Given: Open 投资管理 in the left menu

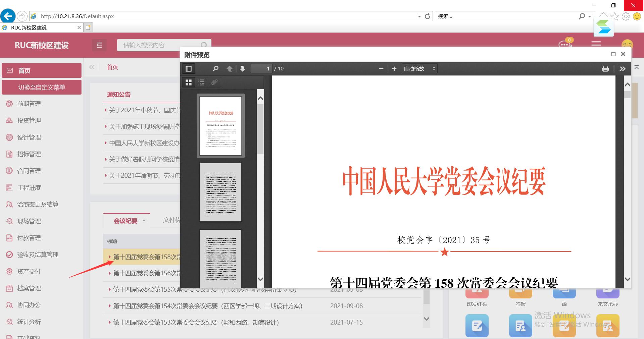Looking at the screenshot, I should [x=29, y=120].
